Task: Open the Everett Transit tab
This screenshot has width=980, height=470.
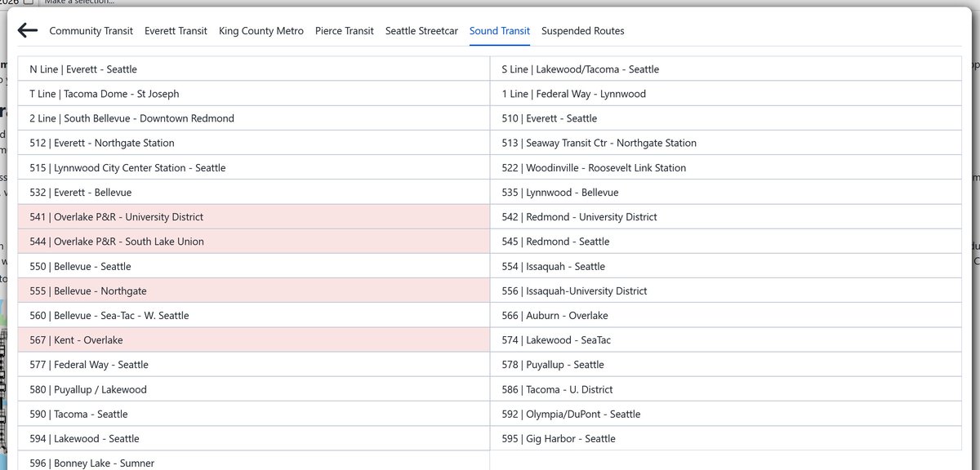Action: click(x=176, y=31)
